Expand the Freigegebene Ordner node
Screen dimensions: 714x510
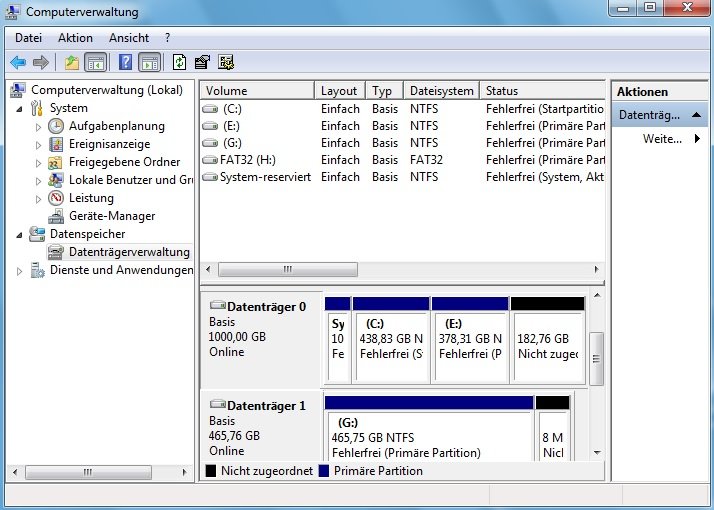click(39, 163)
